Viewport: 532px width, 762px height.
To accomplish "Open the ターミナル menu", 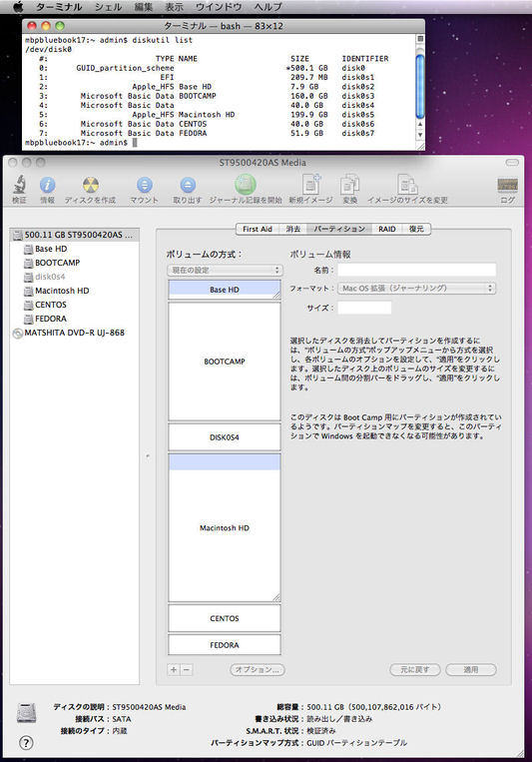I will tap(59, 7).
